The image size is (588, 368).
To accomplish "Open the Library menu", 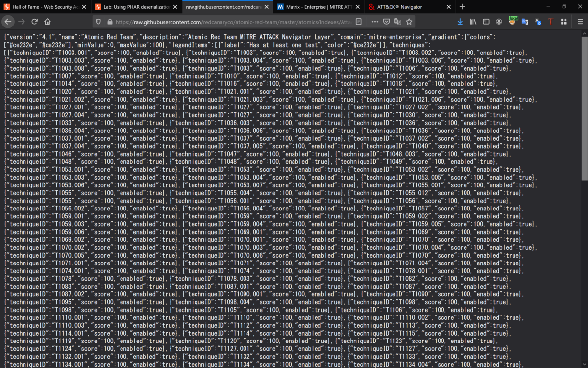I will (473, 22).
